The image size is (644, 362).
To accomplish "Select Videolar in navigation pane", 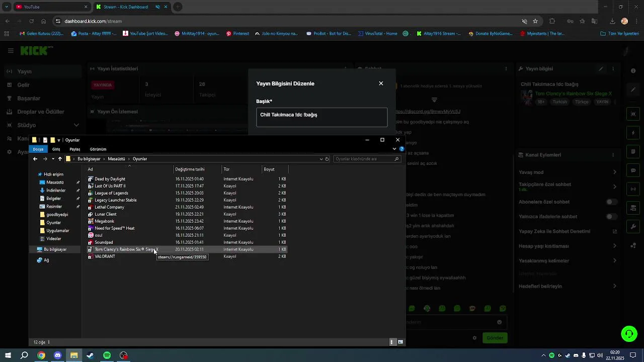I will [x=53, y=239].
